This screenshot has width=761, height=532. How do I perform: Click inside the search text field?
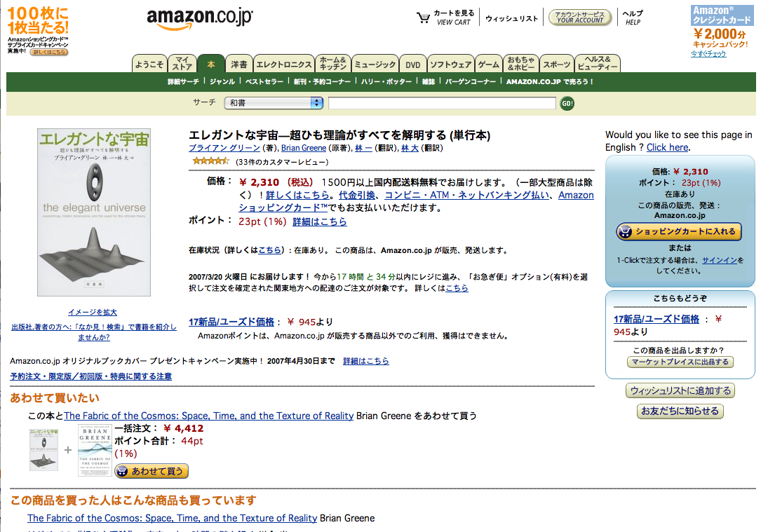pos(442,103)
